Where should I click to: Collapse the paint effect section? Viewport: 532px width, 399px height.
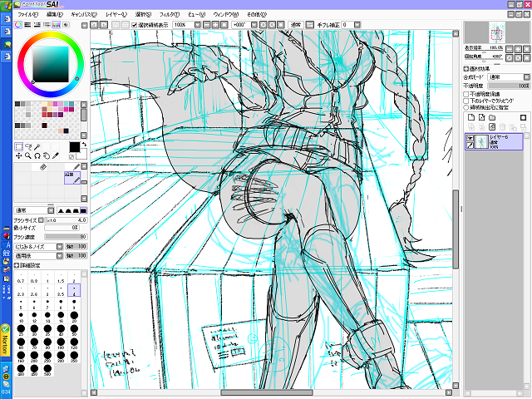[x=466, y=69]
